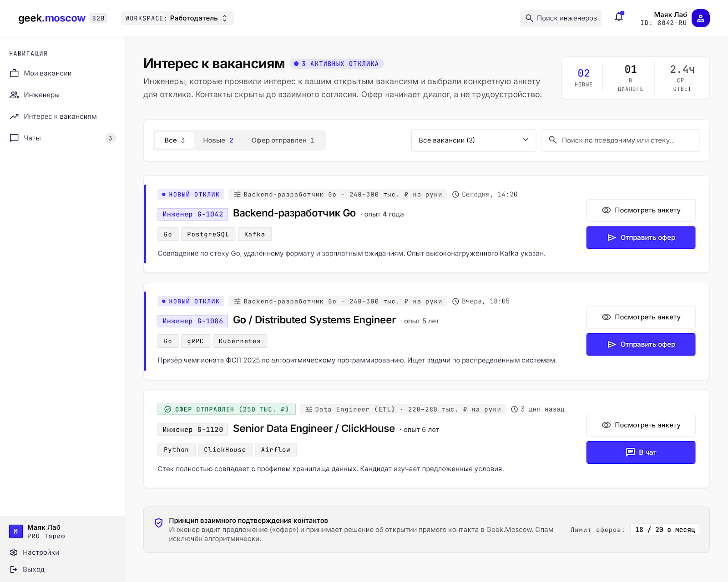This screenshot has height=582, width=728.
Task: Click Выход to log out
Action: point(27,569)
